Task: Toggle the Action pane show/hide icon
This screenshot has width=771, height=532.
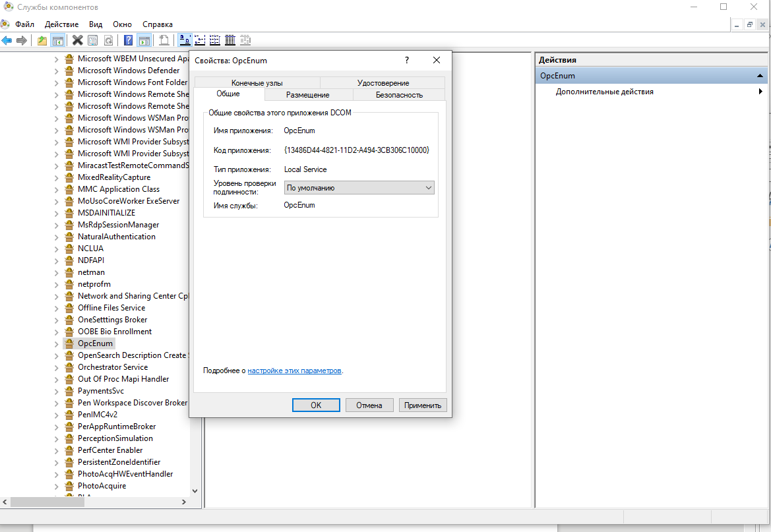Action: click(x=144, y=40)
